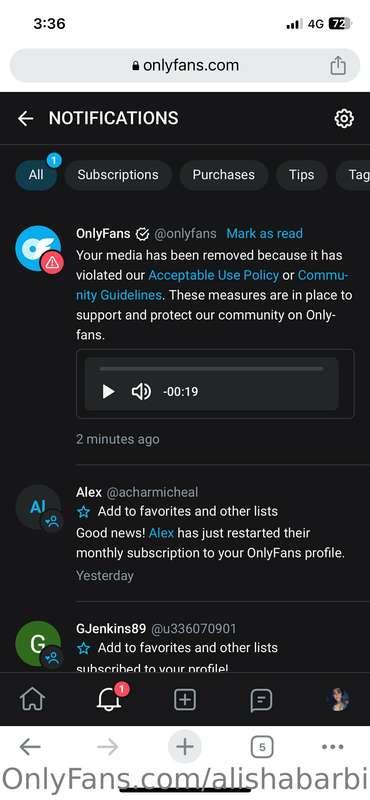Open browser tabs counter showing 5

[262, 747]
